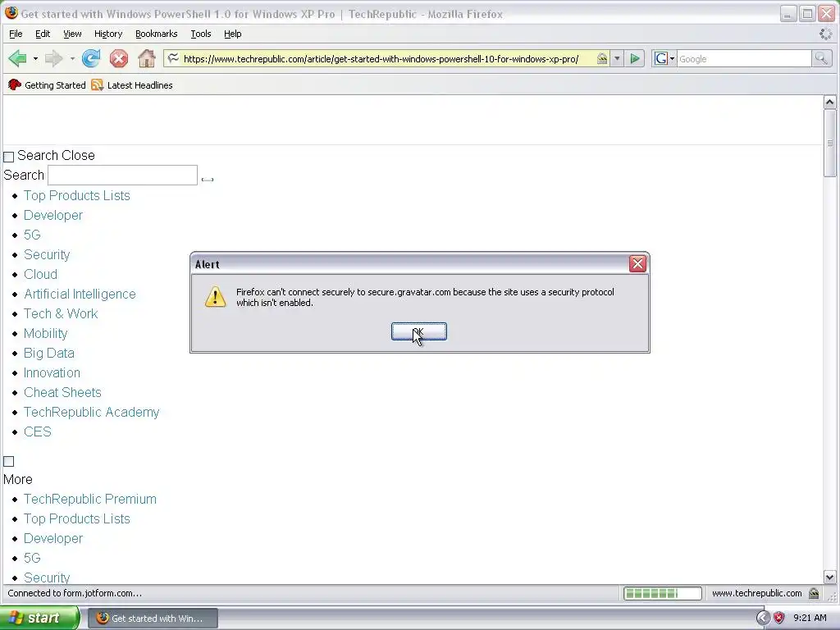The height and width of the screenshot is (630, 840).
Task: Open the address bar history dropdown
Action: [x=617, y=58]
